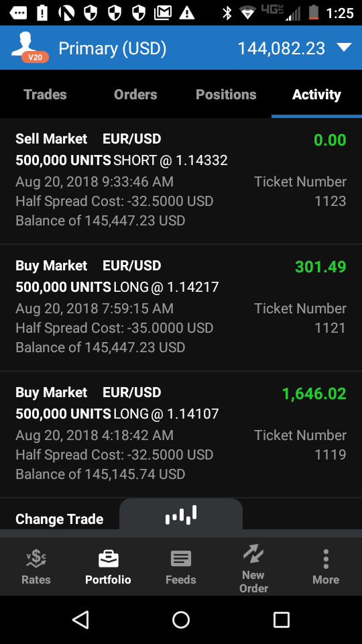Open the candlestick chart handle
This screenshot has height=644, width=362.
181,515
